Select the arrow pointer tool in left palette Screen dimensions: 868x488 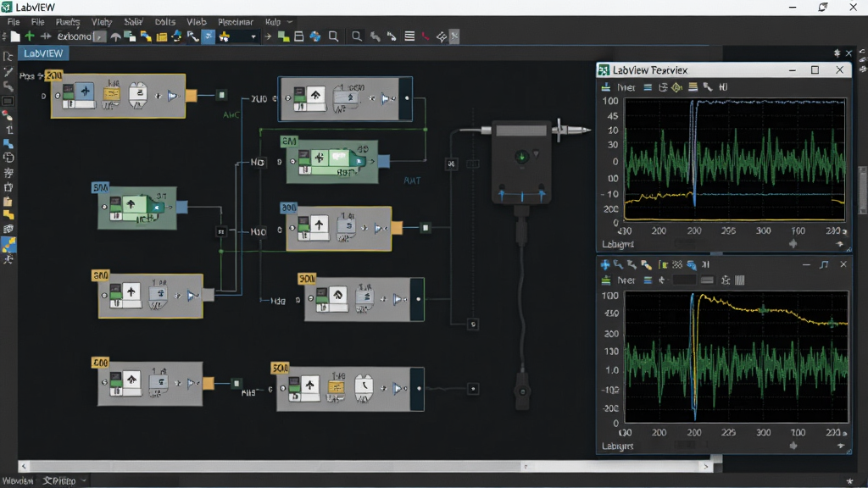click(x=8, y=57)
